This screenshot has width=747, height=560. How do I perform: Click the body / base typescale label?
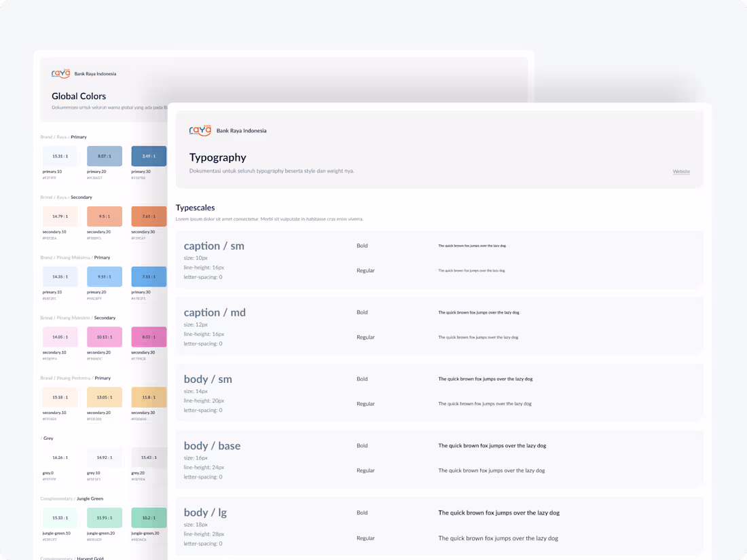tap(213, 445)
